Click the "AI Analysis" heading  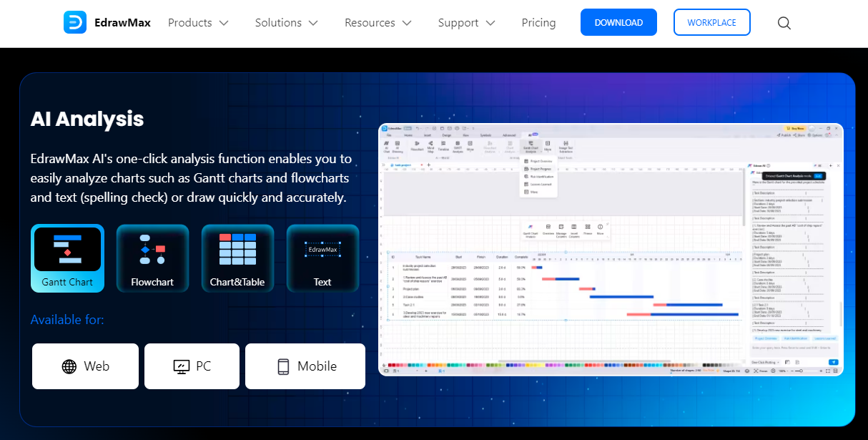(87, 119)
